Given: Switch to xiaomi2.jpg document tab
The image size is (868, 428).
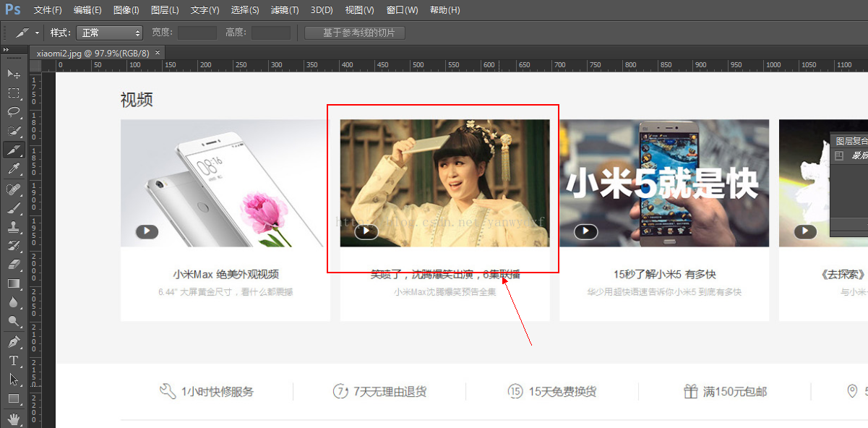Looking at the screenshot, I should 93,53.
